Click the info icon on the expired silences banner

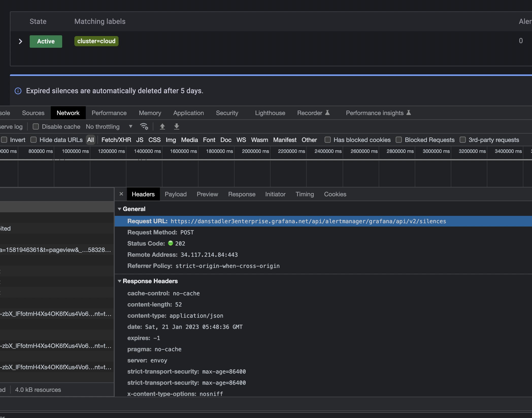coord(18,91)
